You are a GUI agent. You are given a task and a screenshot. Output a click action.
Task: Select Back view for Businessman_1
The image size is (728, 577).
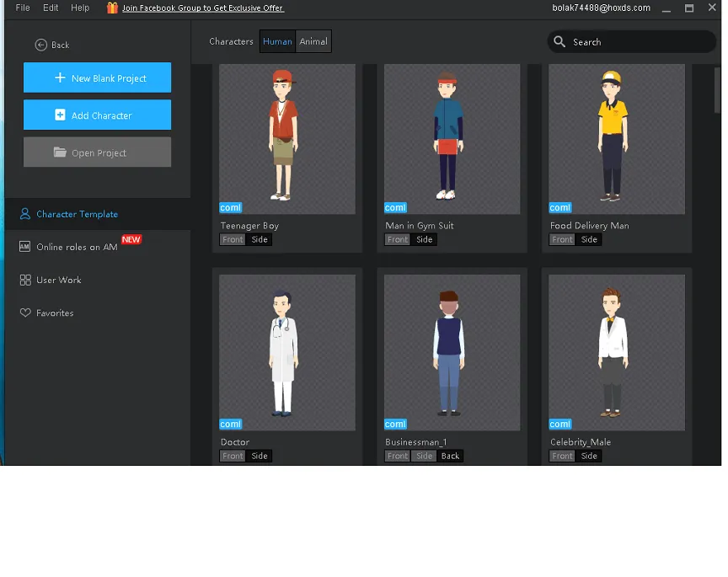click(x=451, y=456)
